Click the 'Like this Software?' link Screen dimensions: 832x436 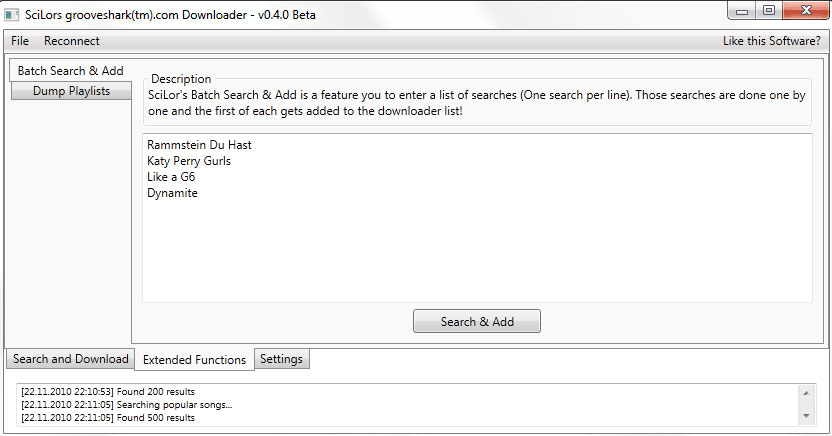tap(771, 41)
